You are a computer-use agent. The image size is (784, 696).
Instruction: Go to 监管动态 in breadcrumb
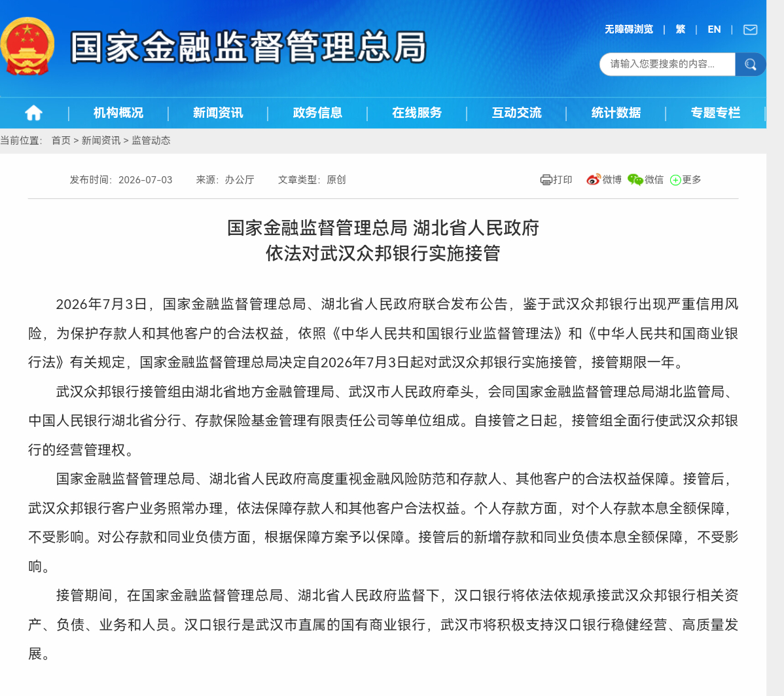pos(151,141)
